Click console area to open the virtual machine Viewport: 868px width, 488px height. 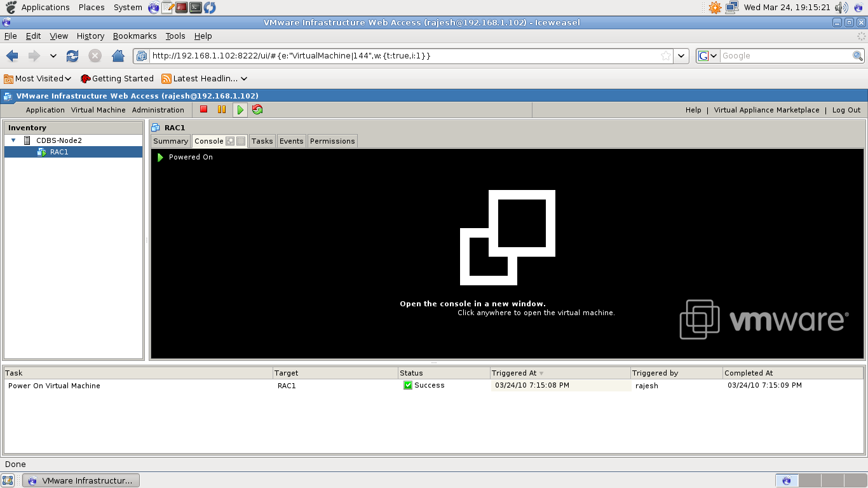point(507,254)
